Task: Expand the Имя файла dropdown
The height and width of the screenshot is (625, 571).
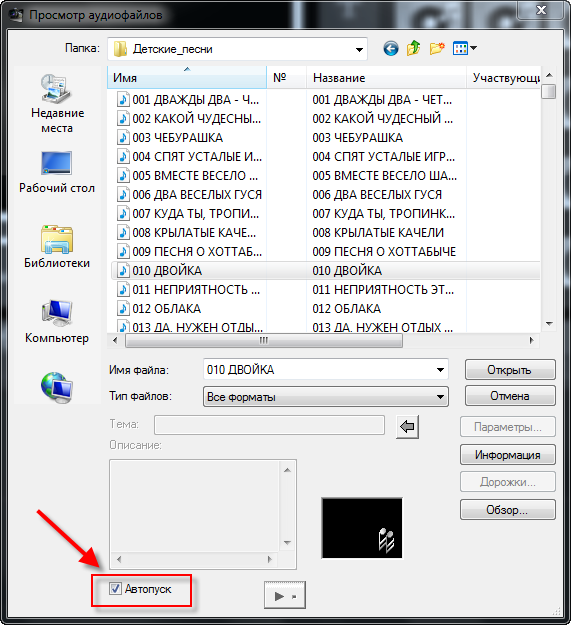Action: (x=440, y=369)
